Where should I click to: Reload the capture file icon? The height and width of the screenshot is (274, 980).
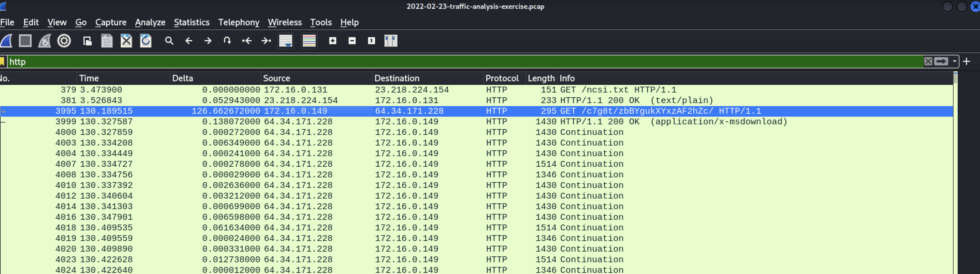[x=146, y=41]
